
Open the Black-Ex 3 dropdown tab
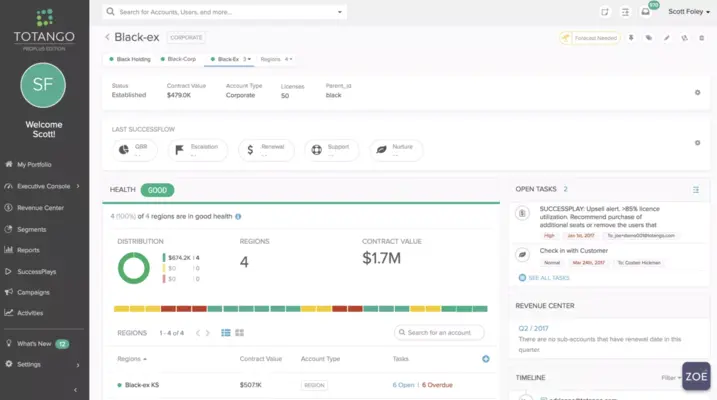230,59
